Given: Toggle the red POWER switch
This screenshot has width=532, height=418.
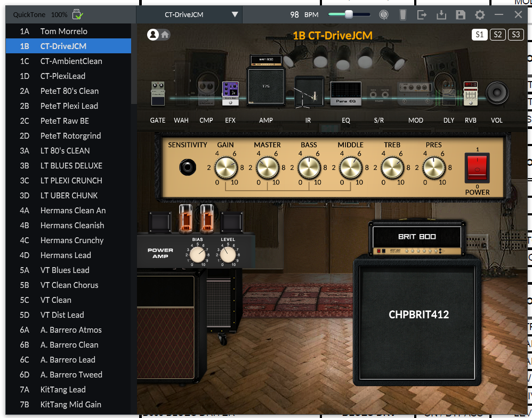Looking at the screenshot, I should point(477,168).
